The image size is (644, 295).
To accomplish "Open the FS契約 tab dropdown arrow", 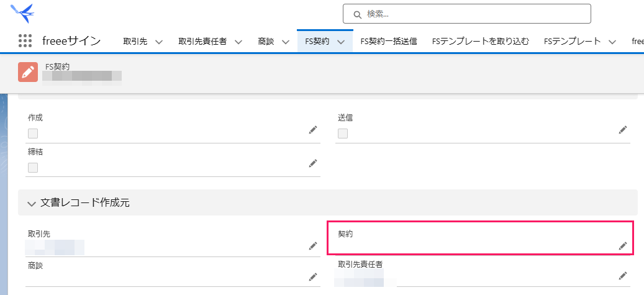I will point(340,42).
